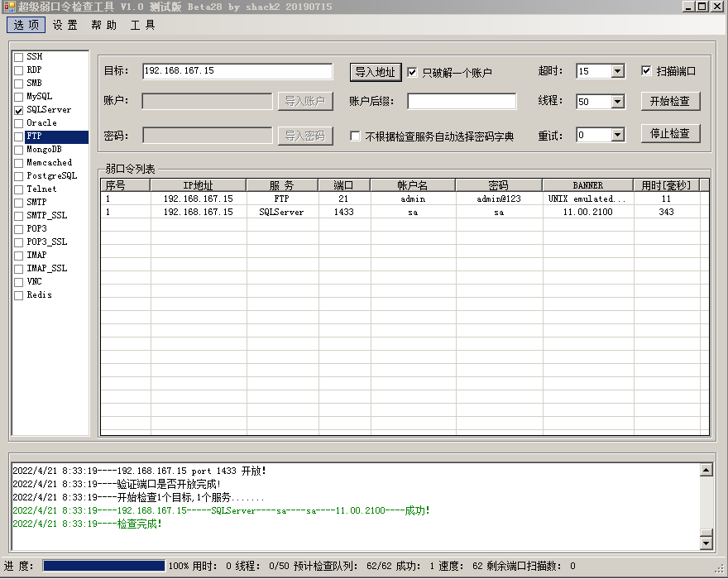
Task: Open the 工具 menu
Action: pyautogui.click(x=142, y=25)
